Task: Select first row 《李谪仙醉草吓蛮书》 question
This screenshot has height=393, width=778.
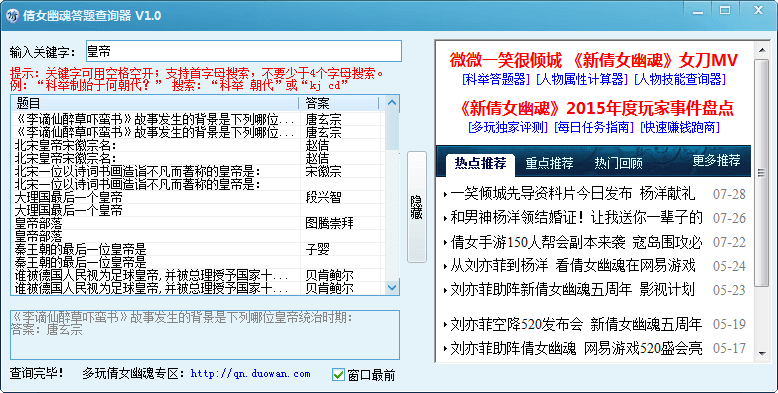Action: coord(198,120)
